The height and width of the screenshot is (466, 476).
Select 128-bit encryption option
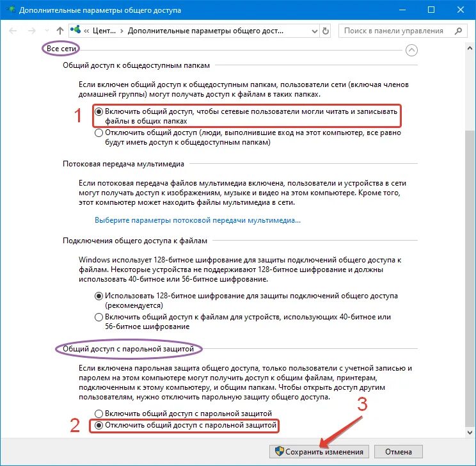(x=99, y=296)
